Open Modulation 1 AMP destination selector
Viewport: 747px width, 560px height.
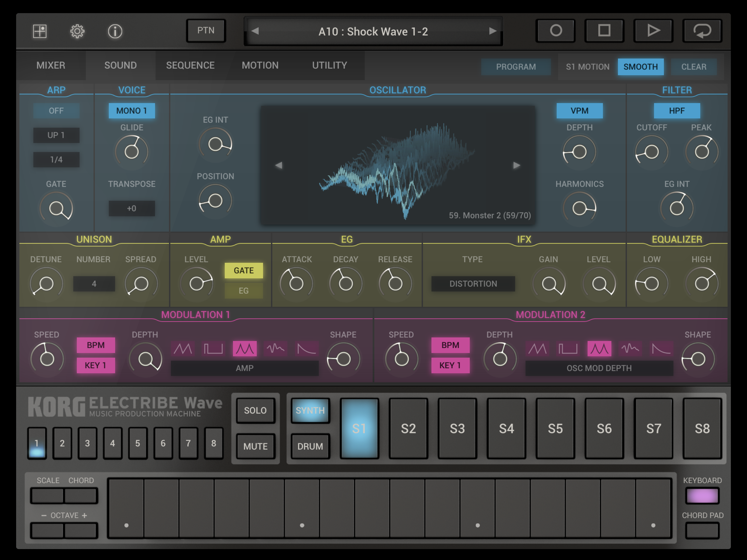click(x=244, y=368)
